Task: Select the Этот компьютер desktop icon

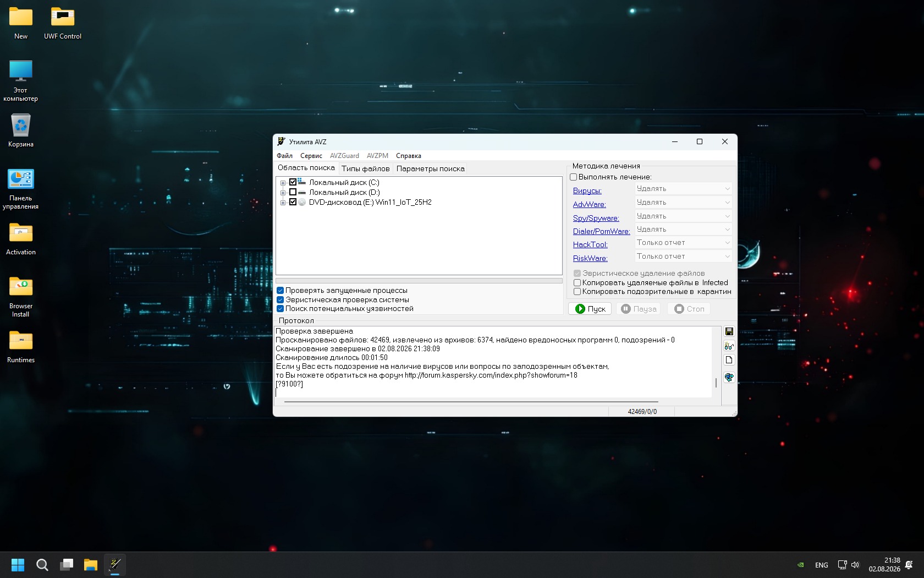Action: coord(21,81)
